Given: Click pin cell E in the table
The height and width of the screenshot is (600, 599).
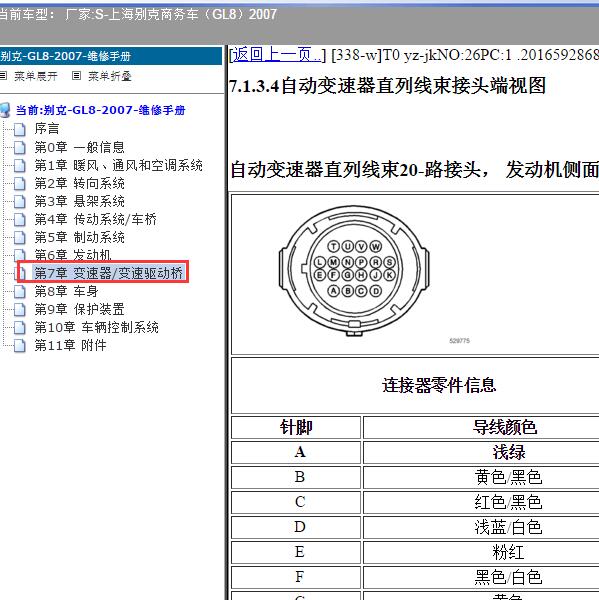Looking at the screenshot, I should [x=296, y=552].
